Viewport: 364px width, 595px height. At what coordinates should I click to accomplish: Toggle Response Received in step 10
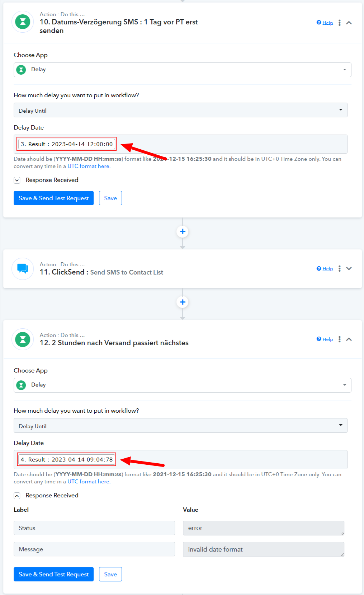[17, 180]
